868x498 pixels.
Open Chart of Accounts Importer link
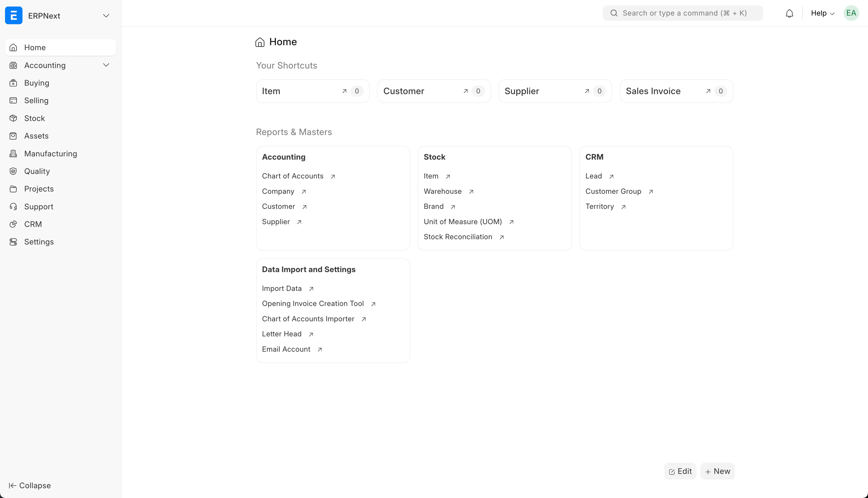click(308, 319)
